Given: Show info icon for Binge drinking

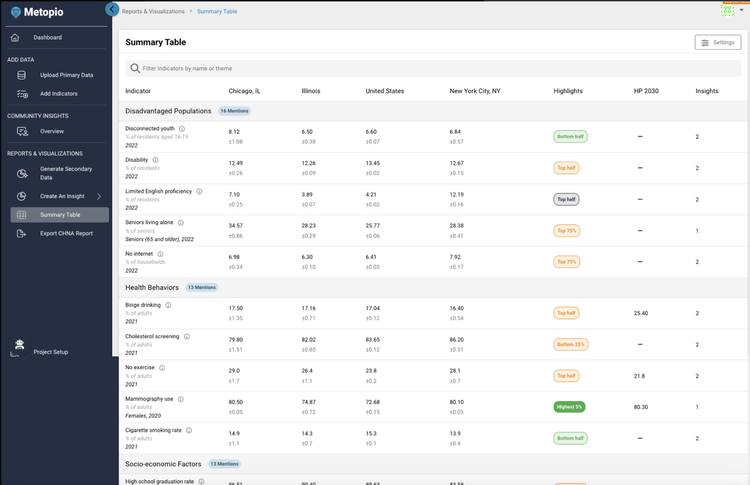Looking at the screenshot, I should coord(168,305).
